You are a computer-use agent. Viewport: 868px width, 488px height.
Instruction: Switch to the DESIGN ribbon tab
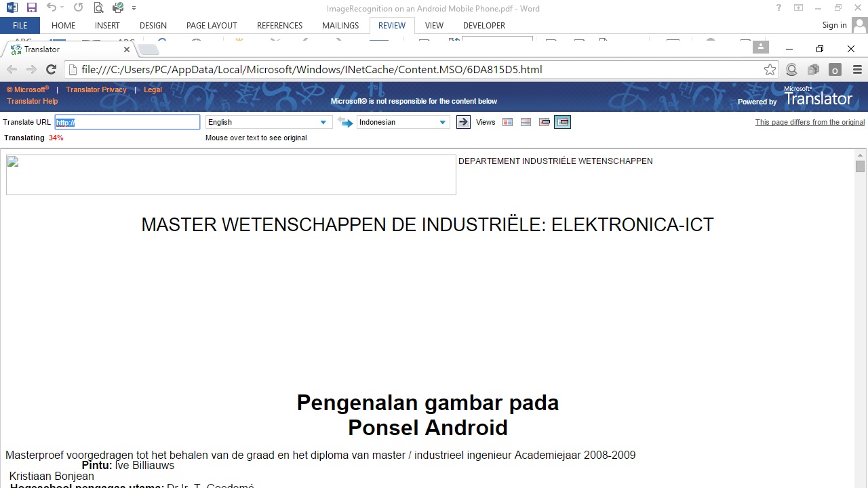click(x=153, y=25)
